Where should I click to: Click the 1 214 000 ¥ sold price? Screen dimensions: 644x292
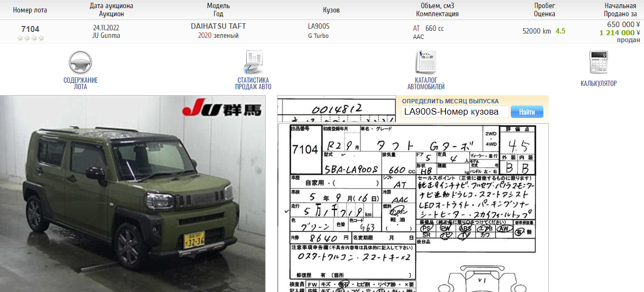pyautogui.click(x=620, y=32)
